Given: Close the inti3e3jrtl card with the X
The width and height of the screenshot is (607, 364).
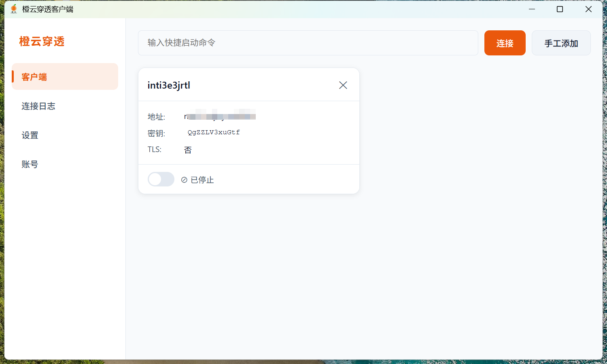Looking at the screenshot, I should tap(343, 85).
